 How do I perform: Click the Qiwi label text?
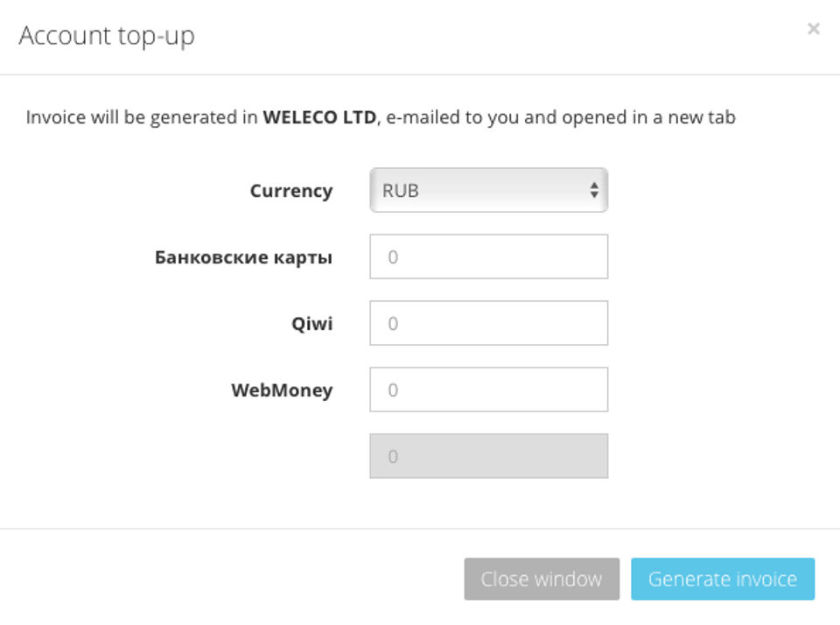(x=311, y=324)
